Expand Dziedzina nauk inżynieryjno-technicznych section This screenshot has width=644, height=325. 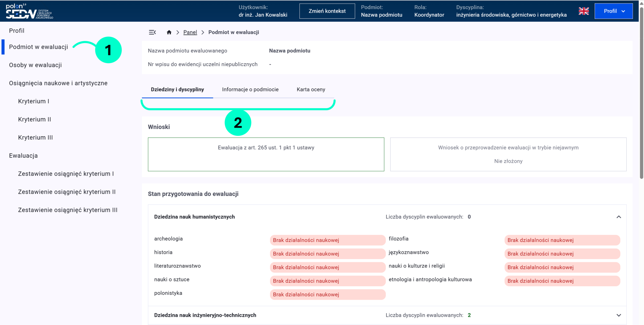[619, 315]
